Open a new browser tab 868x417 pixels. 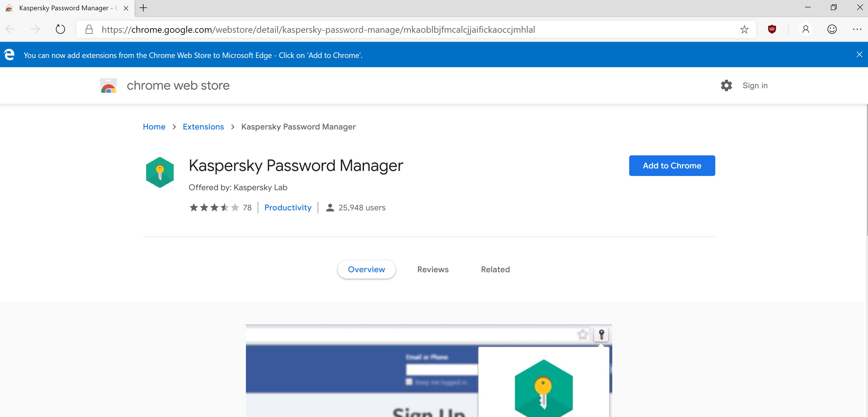(x=143, y=8)
